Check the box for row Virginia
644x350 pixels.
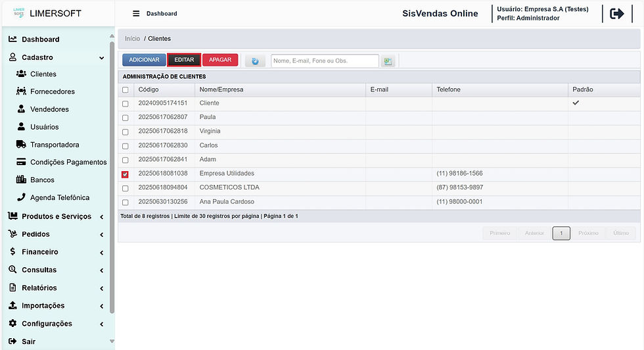point(126,132)
